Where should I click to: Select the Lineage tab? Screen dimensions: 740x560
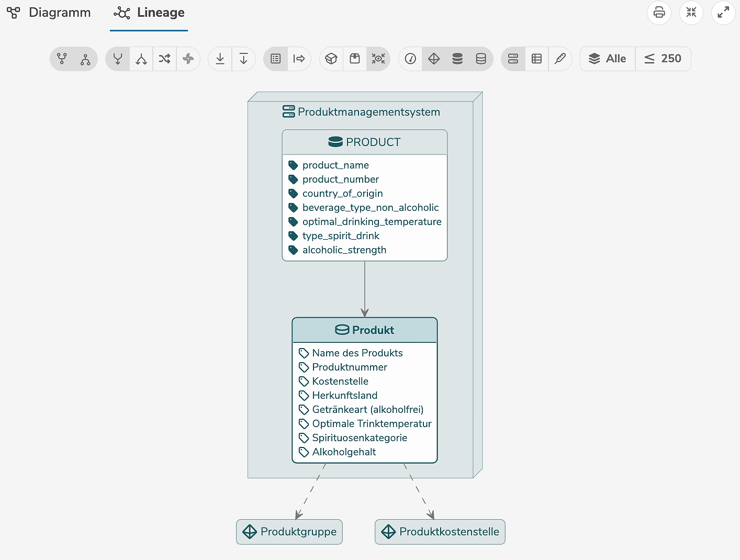pos(149,13)
